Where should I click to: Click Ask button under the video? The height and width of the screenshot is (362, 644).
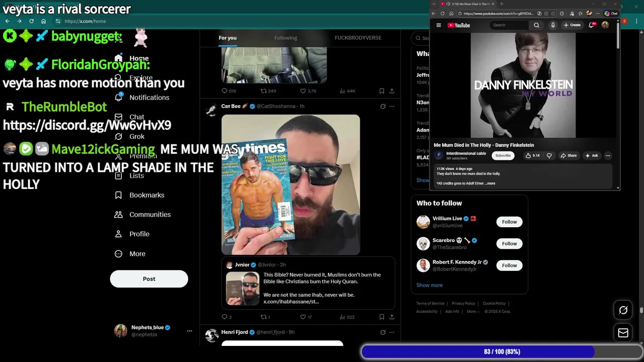pyautogui.click(x=592, y=156)
